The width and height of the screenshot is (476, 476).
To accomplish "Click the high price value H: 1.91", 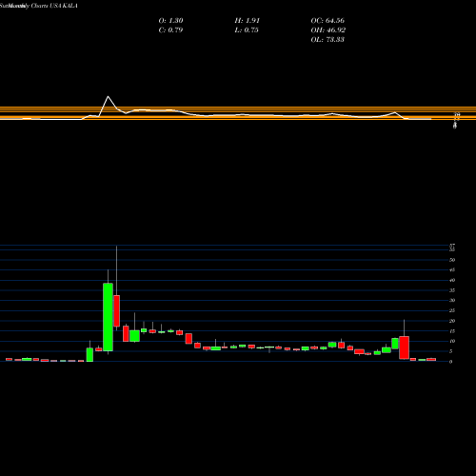I will [248, 21].
